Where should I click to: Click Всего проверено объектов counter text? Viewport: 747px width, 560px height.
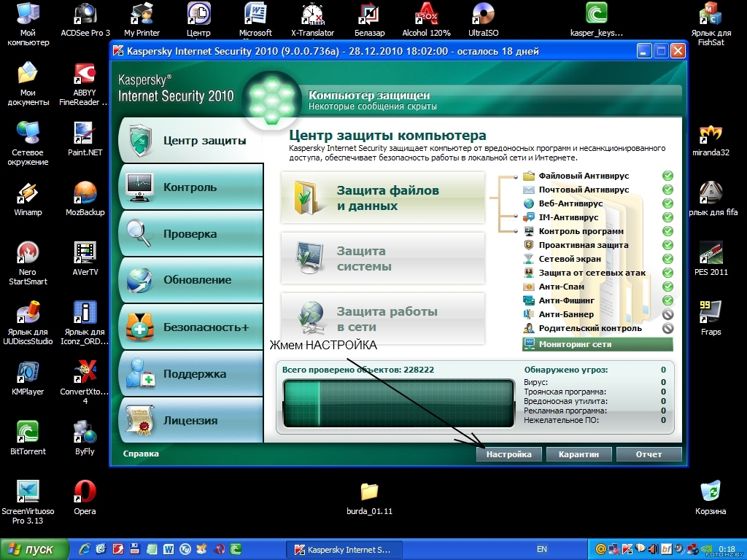click(357, 370)
